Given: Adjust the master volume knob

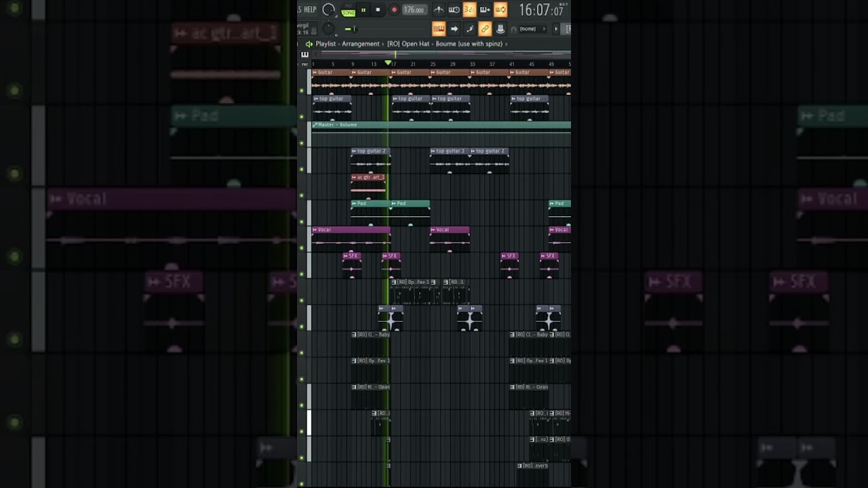Looking at the screenshot, I should point(329,9).
